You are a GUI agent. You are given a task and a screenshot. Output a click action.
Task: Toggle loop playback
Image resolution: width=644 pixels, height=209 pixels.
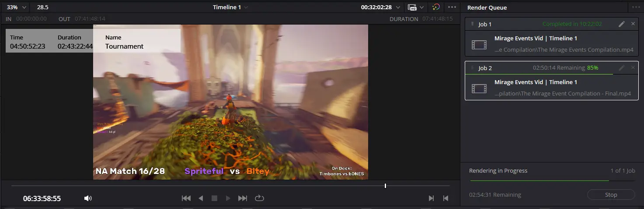(x=259, y=198)
